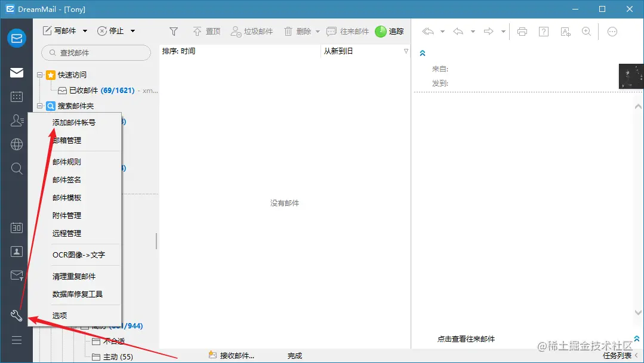This screenshot has width=644, height=363.
Task: Open the wrench tools icon
Action: tap(16, 315)
